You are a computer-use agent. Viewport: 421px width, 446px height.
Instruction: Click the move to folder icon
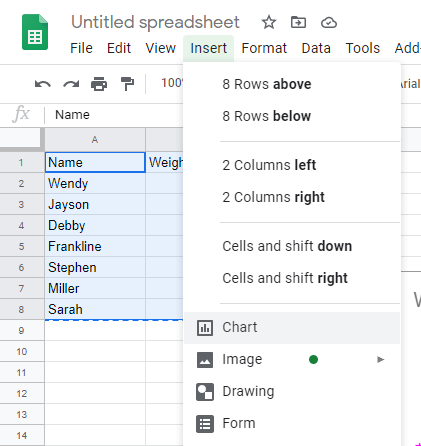[298, 23]
